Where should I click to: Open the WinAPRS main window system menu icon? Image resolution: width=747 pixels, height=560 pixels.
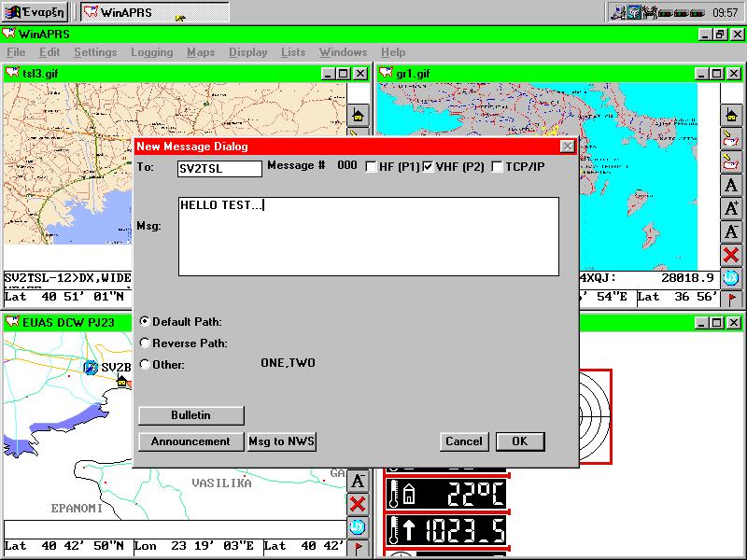click(x=8, y=34)
